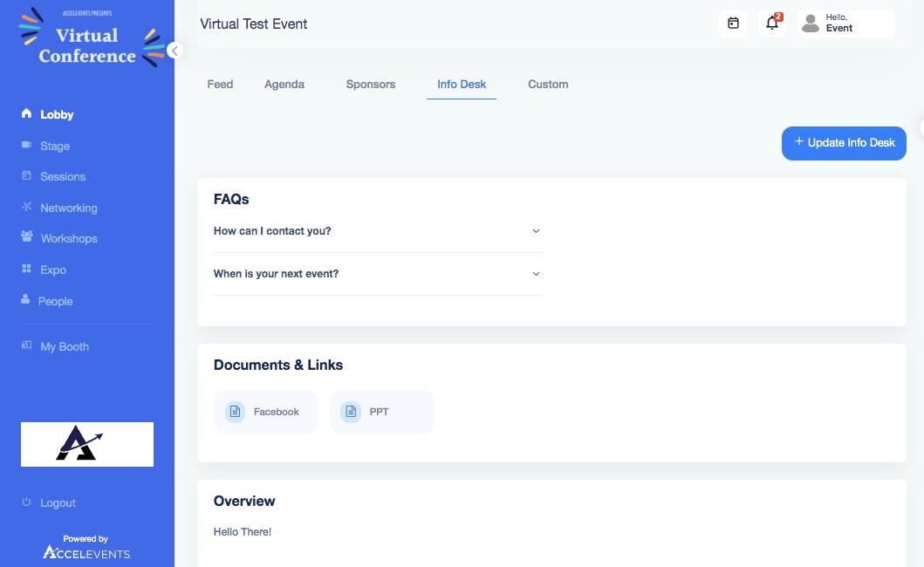The image size is (924, 567).
Task: Open the Custom tab
Action: (x=548, y=85)
